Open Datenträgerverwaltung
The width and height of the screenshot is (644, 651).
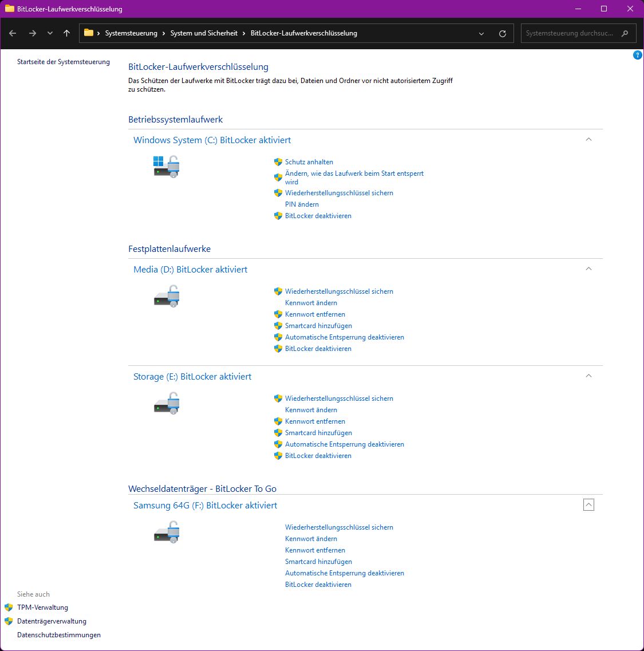[52, 621]
